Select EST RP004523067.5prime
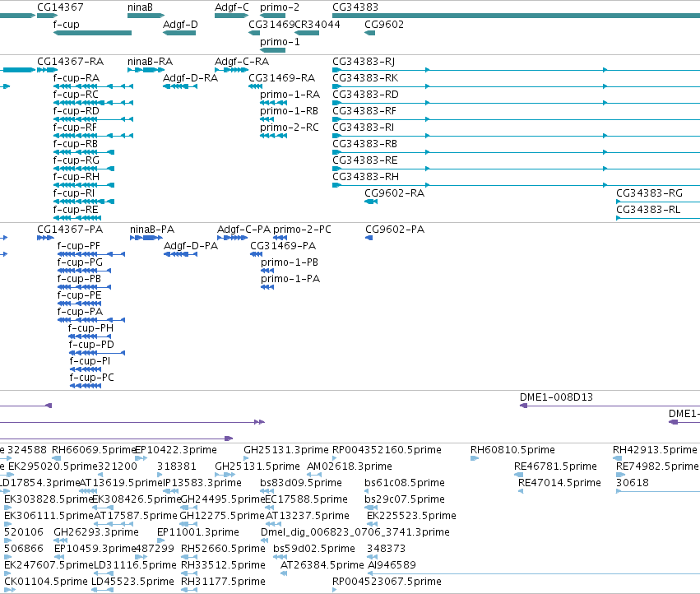This screenshot has height=594, width=700. tap(387, 582)
